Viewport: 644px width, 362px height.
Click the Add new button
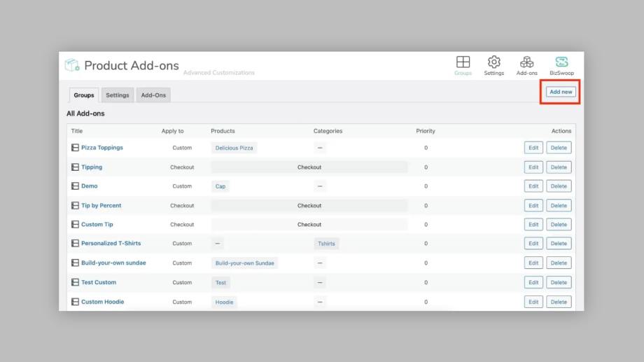coord(561,92)
